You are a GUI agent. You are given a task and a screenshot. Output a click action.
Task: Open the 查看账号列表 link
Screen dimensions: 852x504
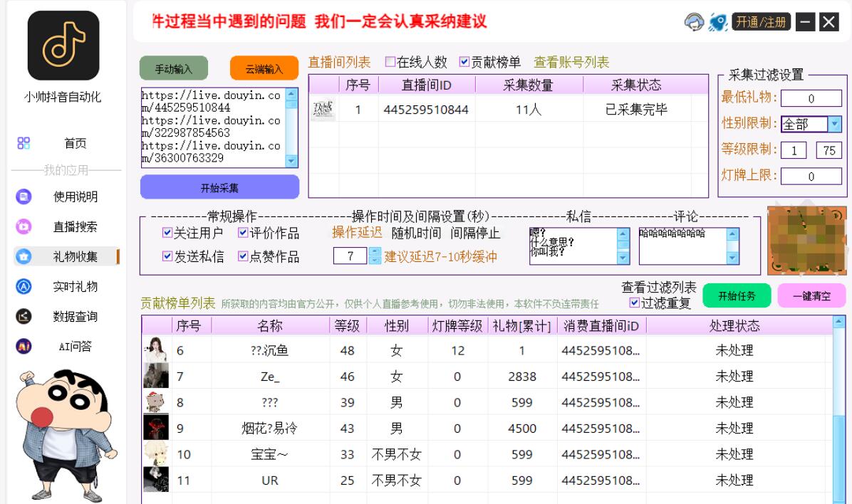[571, 62]
